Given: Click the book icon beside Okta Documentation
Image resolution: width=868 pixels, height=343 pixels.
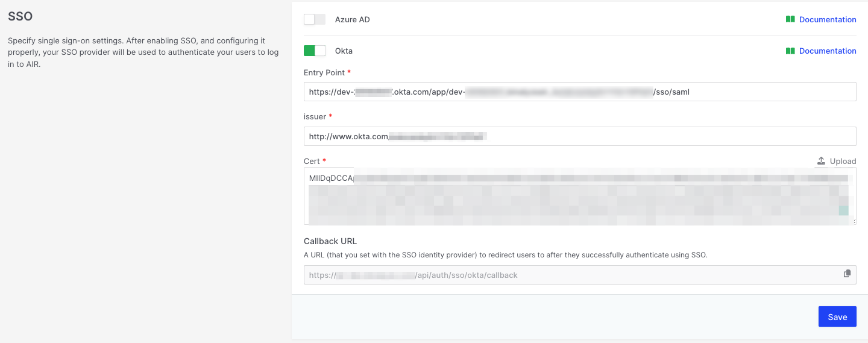Looking at the screenshot, I should click(790, 51).
